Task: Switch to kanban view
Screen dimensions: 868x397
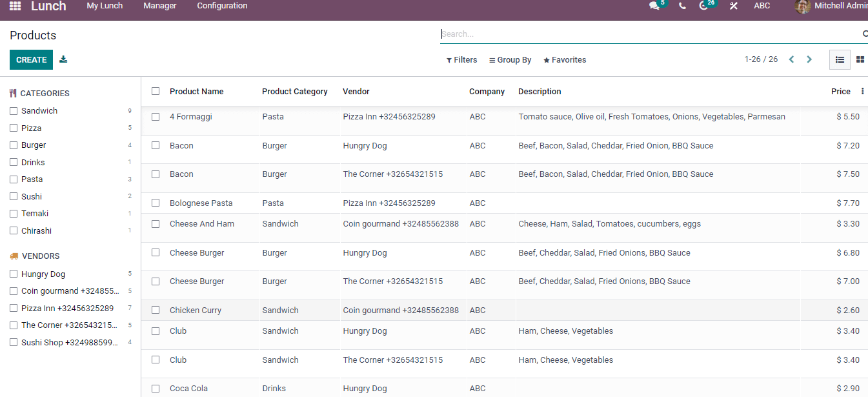Action: point(860,59)
